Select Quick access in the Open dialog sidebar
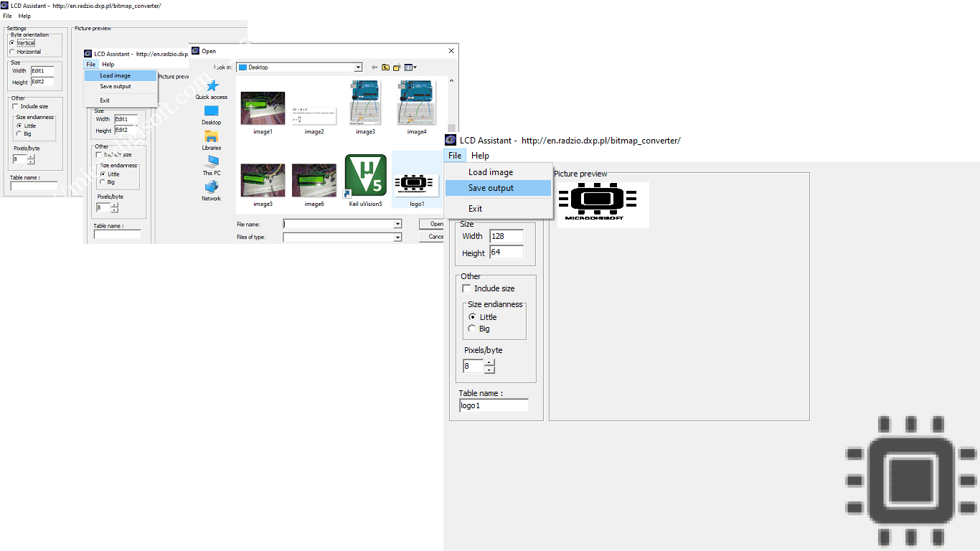This screenshot has width=980, height=551. 211,91
